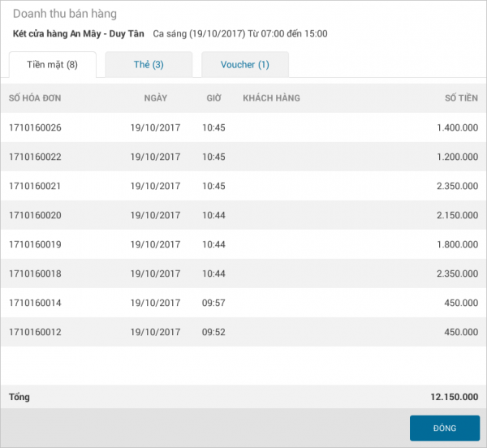The height and width of the screenshot is (448, 487).
Task: Click the ĐÓNG button
Action: pos(445,429)
